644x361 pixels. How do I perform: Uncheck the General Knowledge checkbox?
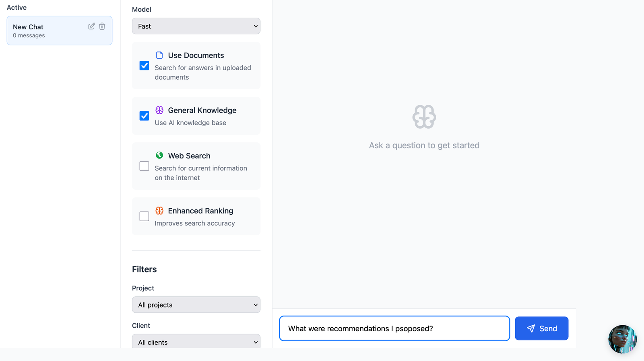click(144, 116)
